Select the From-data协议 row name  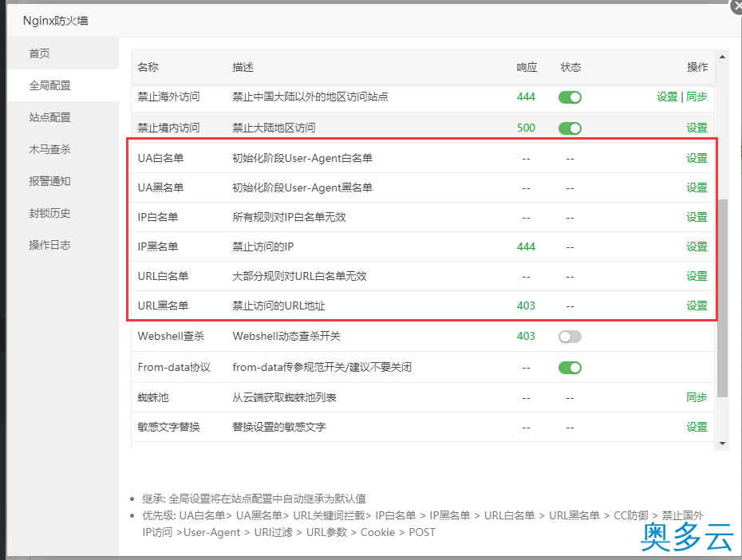[174, 367]
